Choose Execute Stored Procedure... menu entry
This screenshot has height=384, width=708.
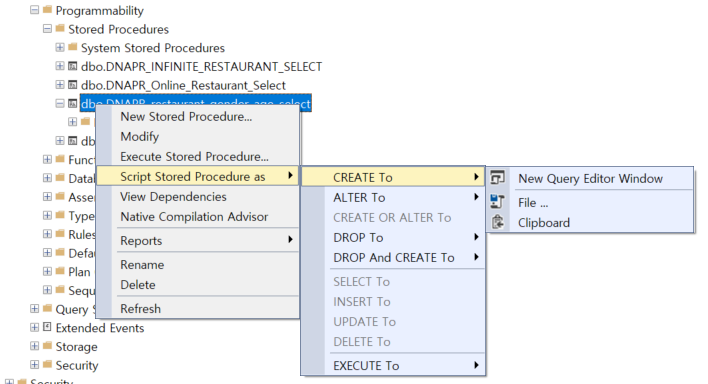[198, 156]
